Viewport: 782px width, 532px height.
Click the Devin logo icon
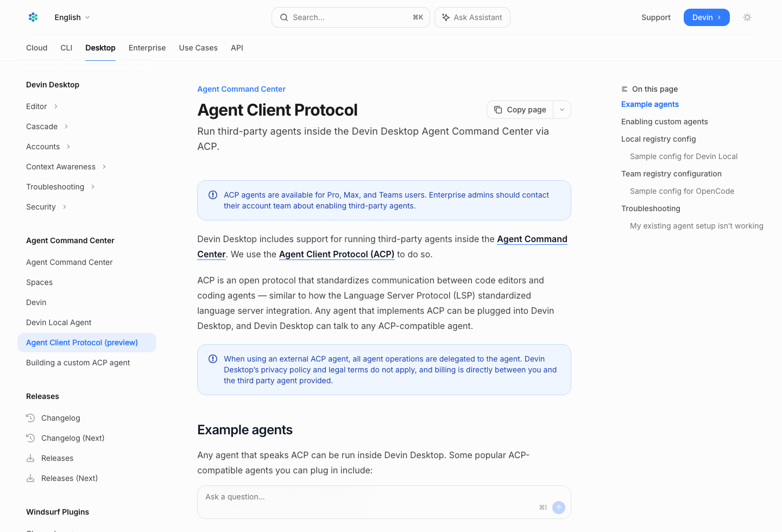pos(33,17)
